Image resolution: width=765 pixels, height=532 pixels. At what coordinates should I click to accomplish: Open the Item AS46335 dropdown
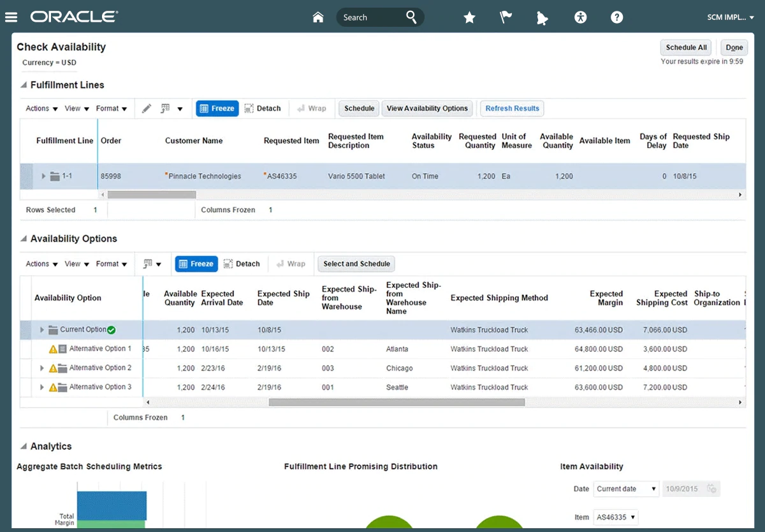tap(616, 517)
